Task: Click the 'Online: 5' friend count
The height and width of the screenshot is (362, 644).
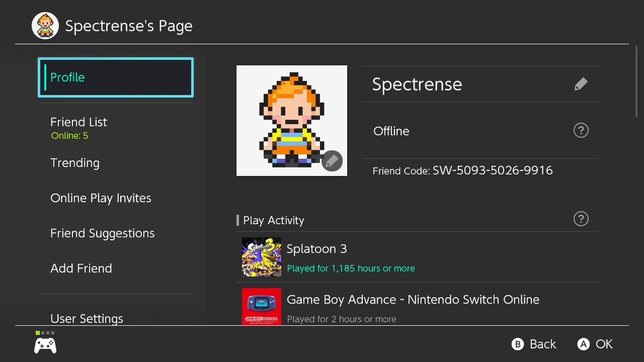Action: [70, 136]
